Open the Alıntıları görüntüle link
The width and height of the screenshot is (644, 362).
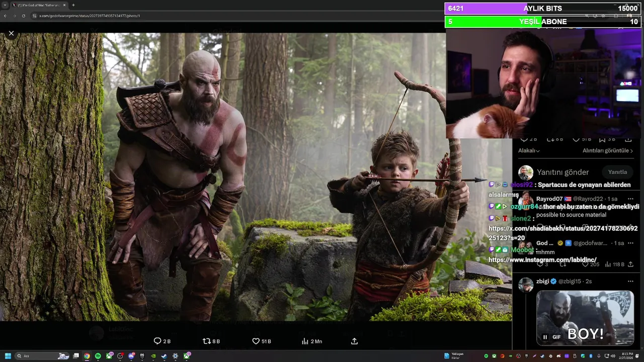(x=608, y=150)
